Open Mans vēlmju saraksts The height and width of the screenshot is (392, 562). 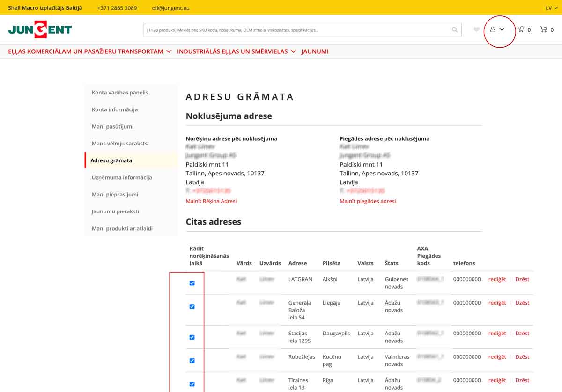click(119, 144)
